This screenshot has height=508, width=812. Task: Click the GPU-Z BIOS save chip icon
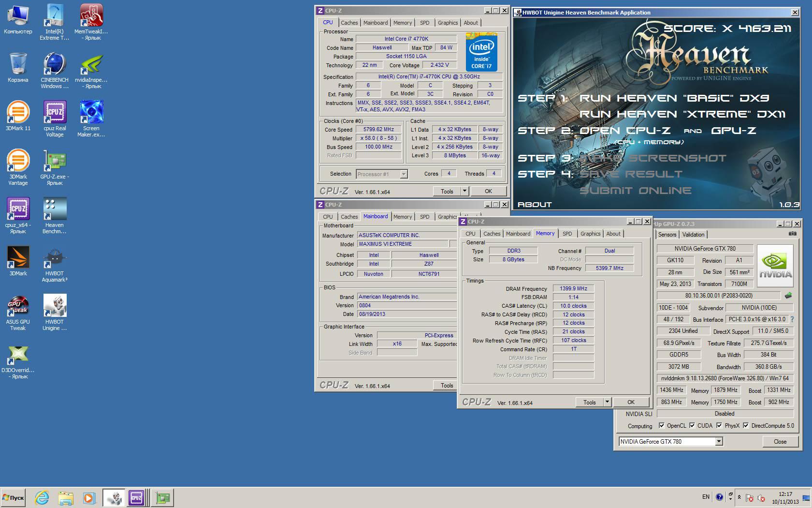pyautogui.click(x=788, y=295)
